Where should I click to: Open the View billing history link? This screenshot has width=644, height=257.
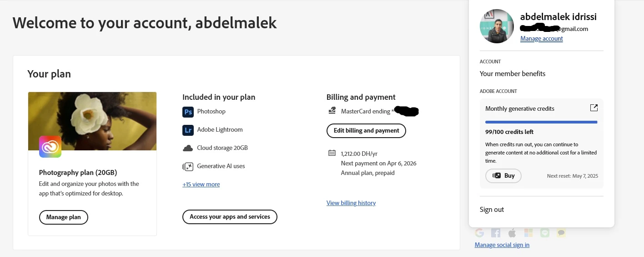point(351,203)
